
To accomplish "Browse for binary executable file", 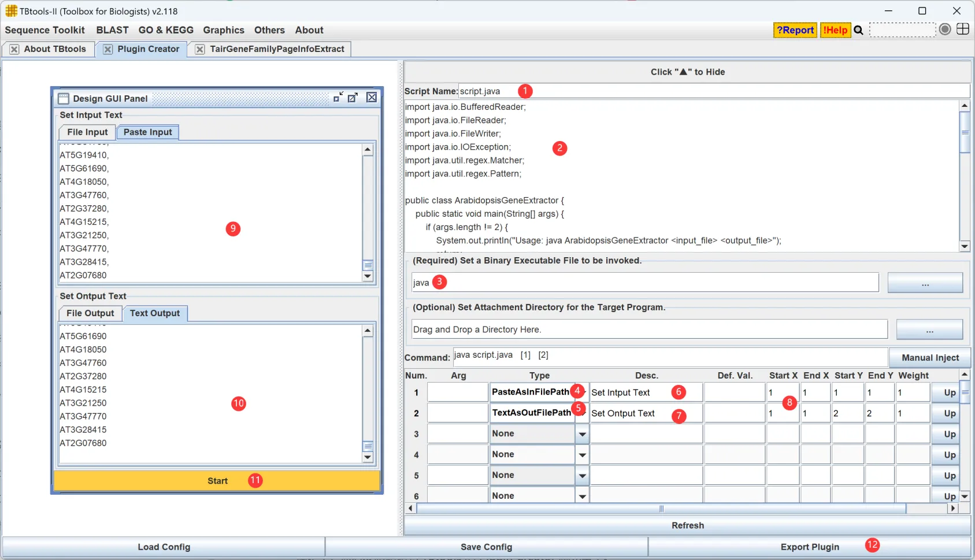I will [x=925, y=283].
